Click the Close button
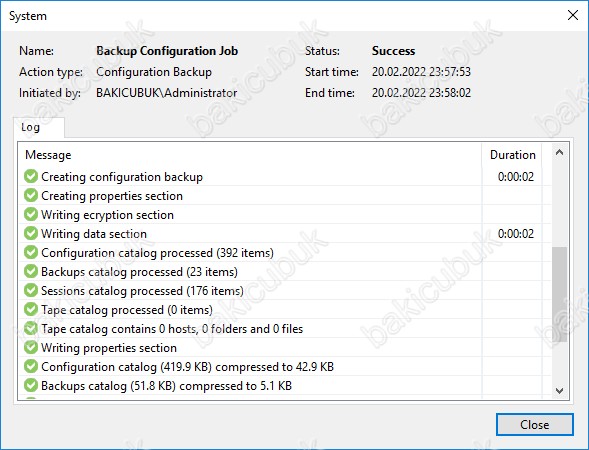Screen dimensions: 589x450 click(535, 424)
